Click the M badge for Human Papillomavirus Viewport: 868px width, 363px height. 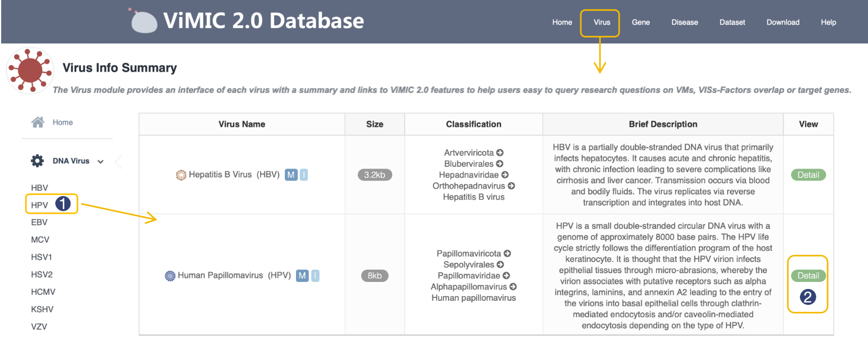[x=302, y=275]
